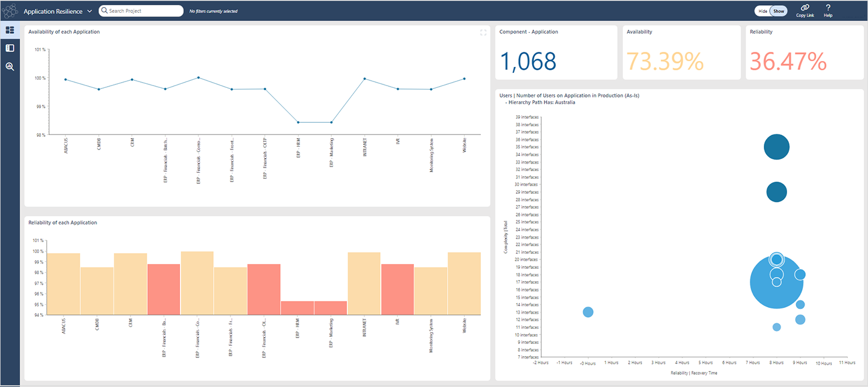Click the magnifier icon in Search Project
Screen dimensions: 868x387
[x=104, y=10]
